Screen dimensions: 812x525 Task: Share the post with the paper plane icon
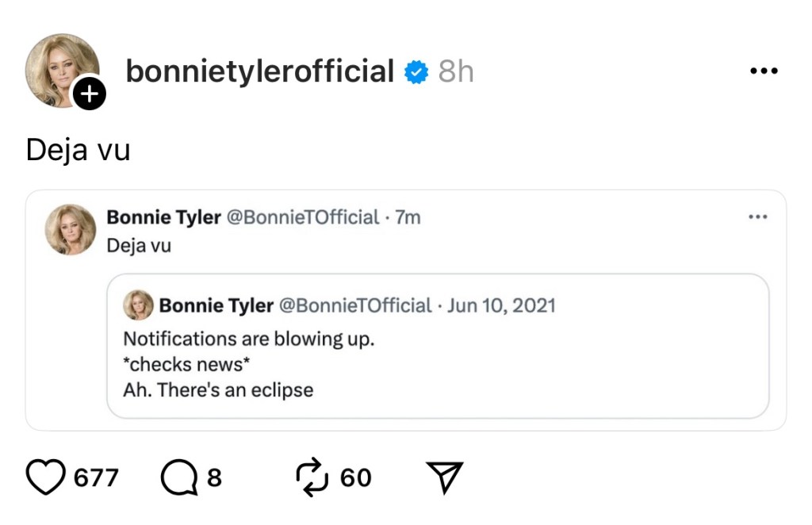pos(444,477)
